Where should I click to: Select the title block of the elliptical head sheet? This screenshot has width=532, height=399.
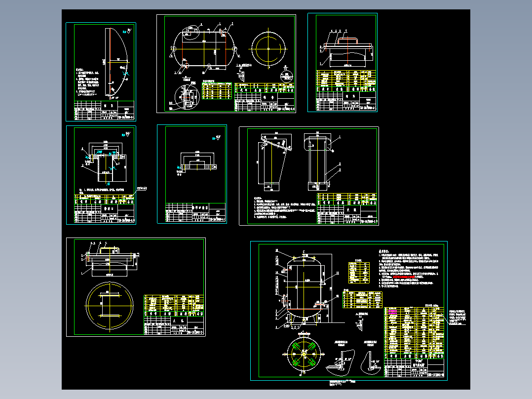(104, 110)
